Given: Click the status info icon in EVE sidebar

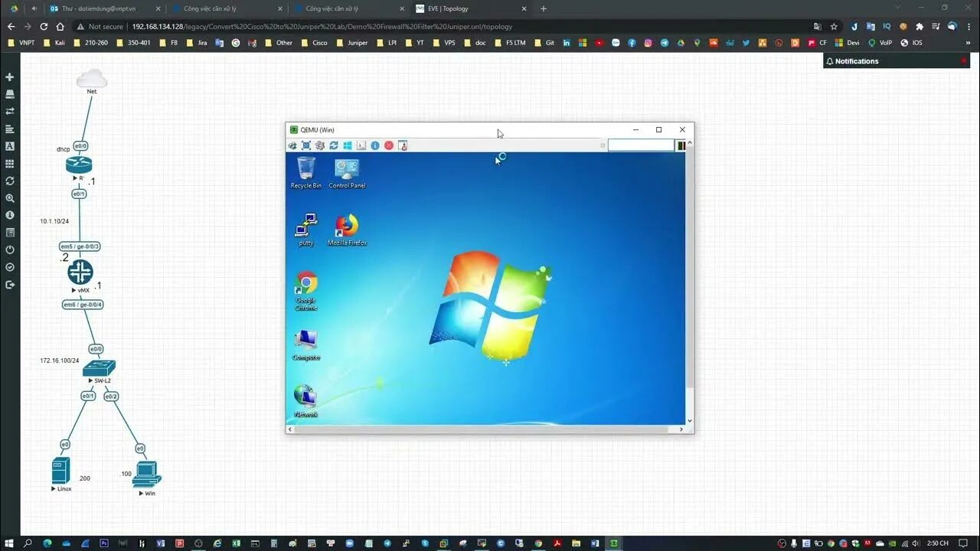Looking at the screenshot, I should click(10, 216).
